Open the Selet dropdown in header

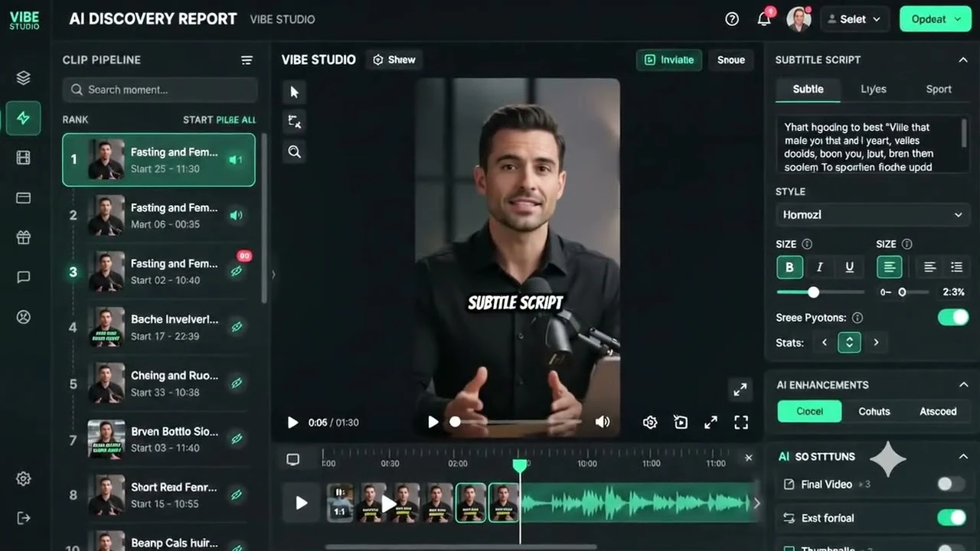point(854,19)
